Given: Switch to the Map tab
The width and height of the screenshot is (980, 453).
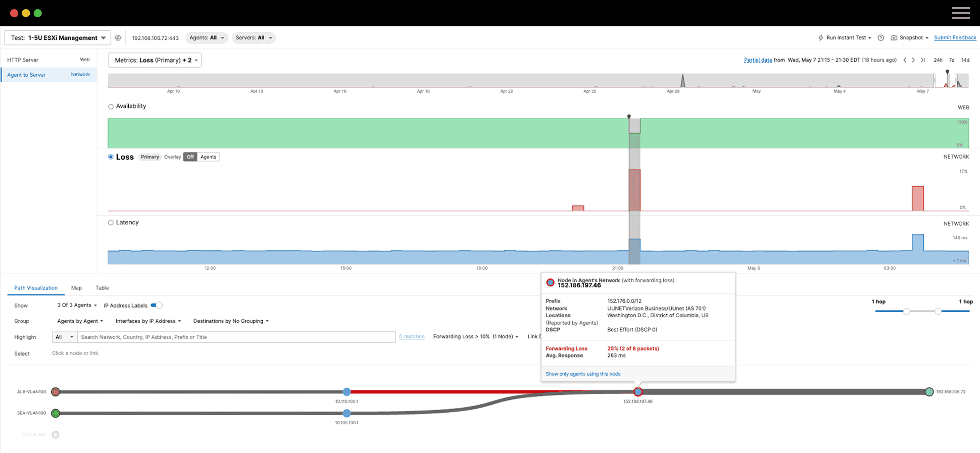Looking at the screenshot, I should click(76, 288).
